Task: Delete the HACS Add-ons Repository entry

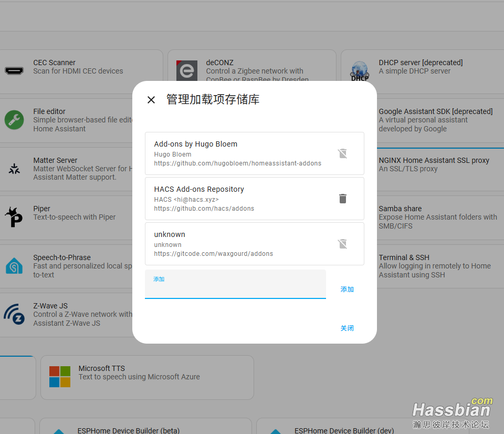Action: click(x=343, y=199)
